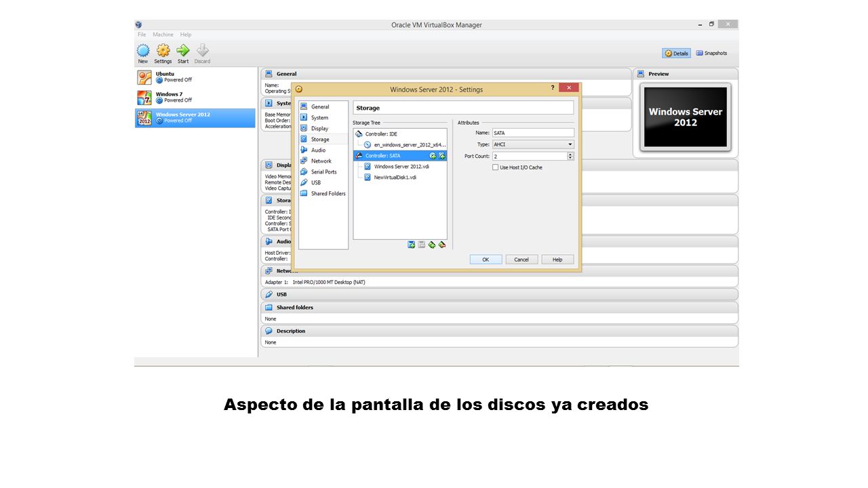Select NewVirtualDisk1.vdi disk
Screen dimensions: 868x488
pyautogui.click(x=401, y=178)
